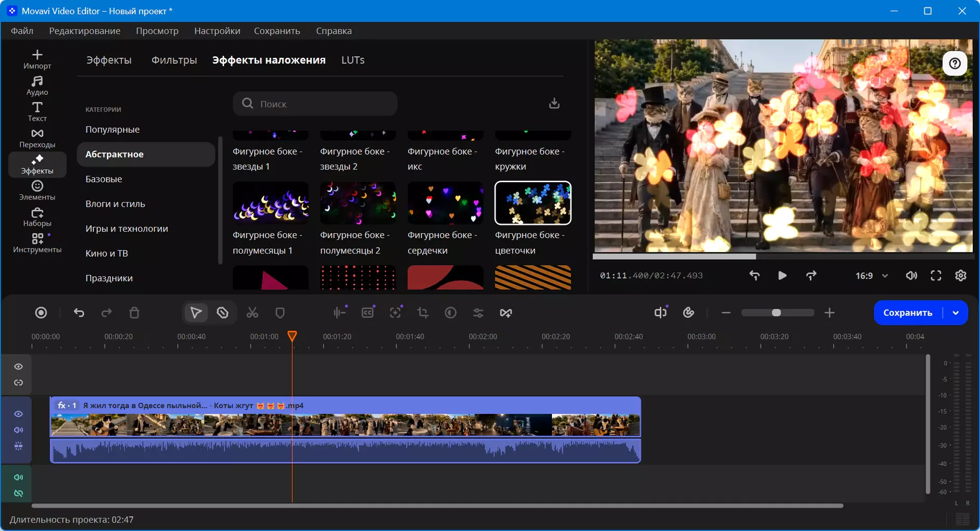Open the Настройки menu
This screenshot has height=531, width=980.
click(217, 31)
